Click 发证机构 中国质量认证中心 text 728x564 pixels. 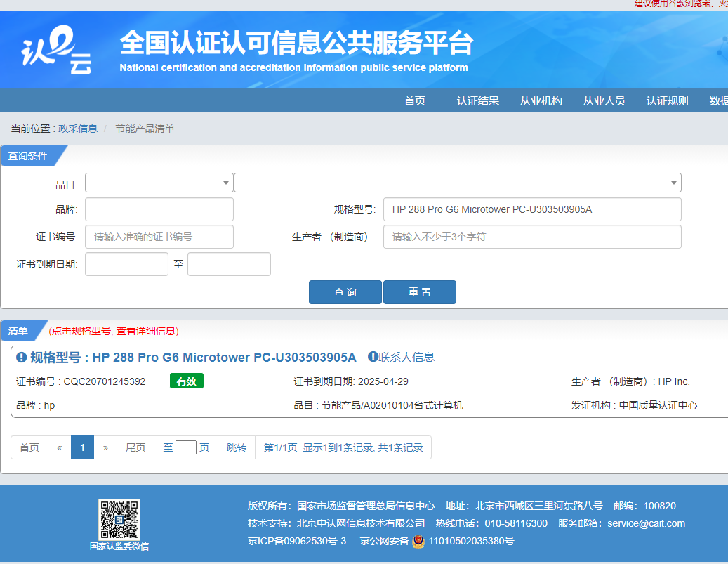tap(634, 405)
